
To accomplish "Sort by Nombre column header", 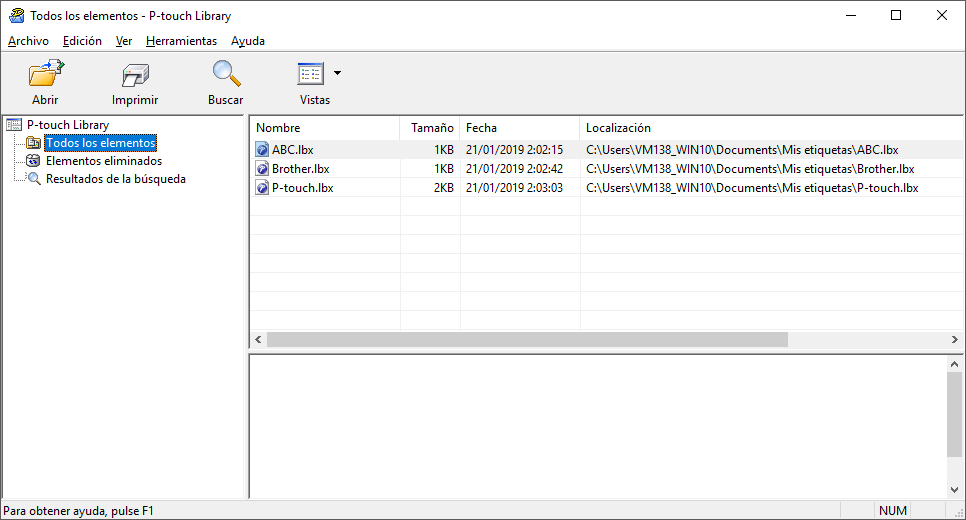I will click(x=325, y=128).
